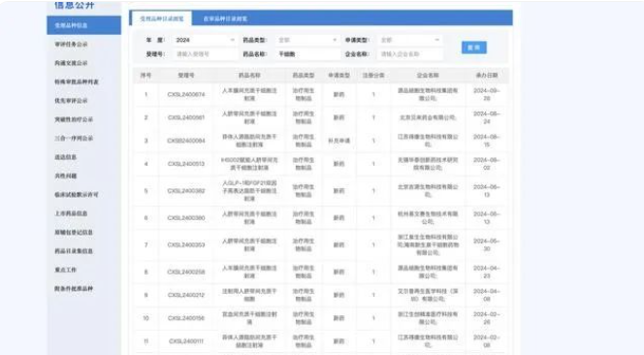Click acceptance number CXSL2400353 in row 7
The image size is (644, 355).
[186, 244]
